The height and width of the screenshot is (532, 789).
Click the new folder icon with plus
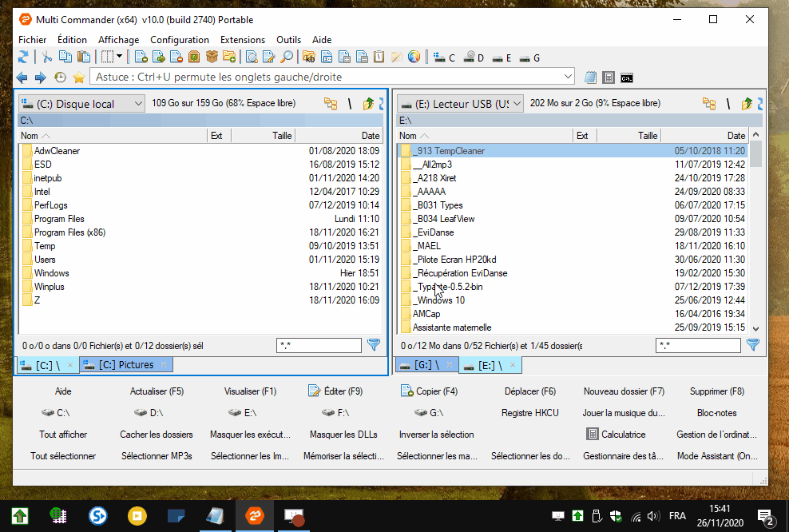coord(229,58)
